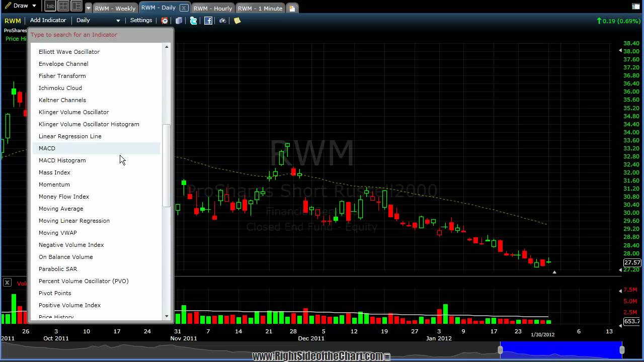Viewport: 644px width, 362px height.
Task: Share chart via Facebook icon
Action: coord(208,21)
